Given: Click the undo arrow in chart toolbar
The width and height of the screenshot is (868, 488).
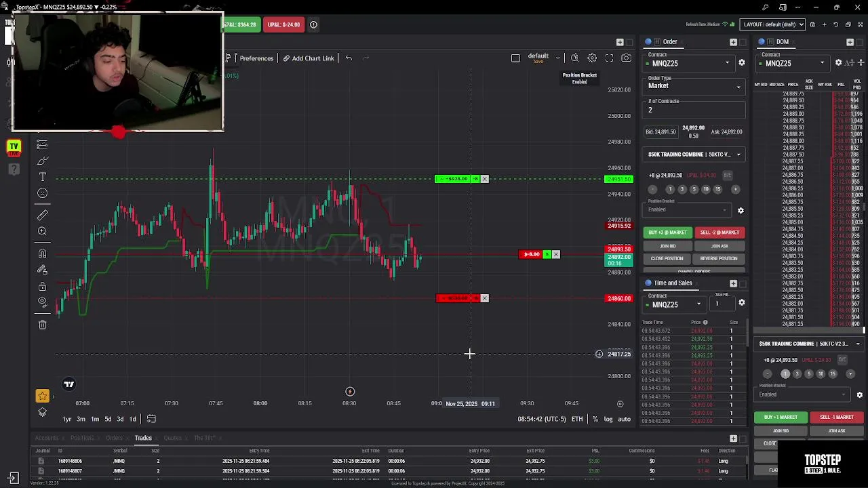Looking at the screenshot, I should tap(349, 58).
